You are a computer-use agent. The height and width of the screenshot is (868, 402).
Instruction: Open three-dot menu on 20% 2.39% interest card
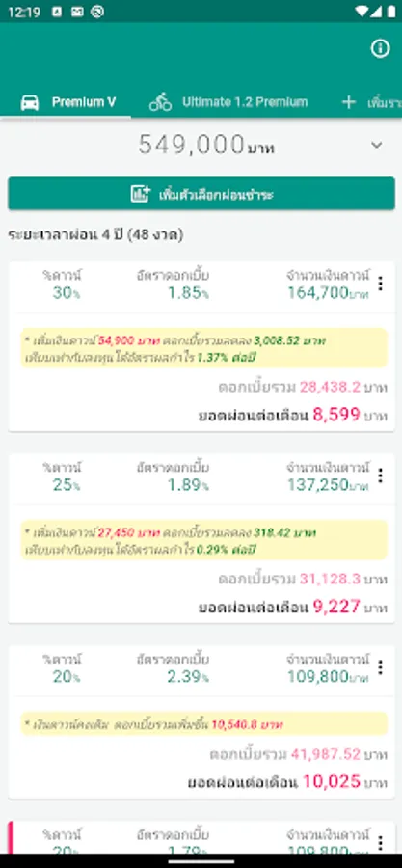(x=380, y=667)
